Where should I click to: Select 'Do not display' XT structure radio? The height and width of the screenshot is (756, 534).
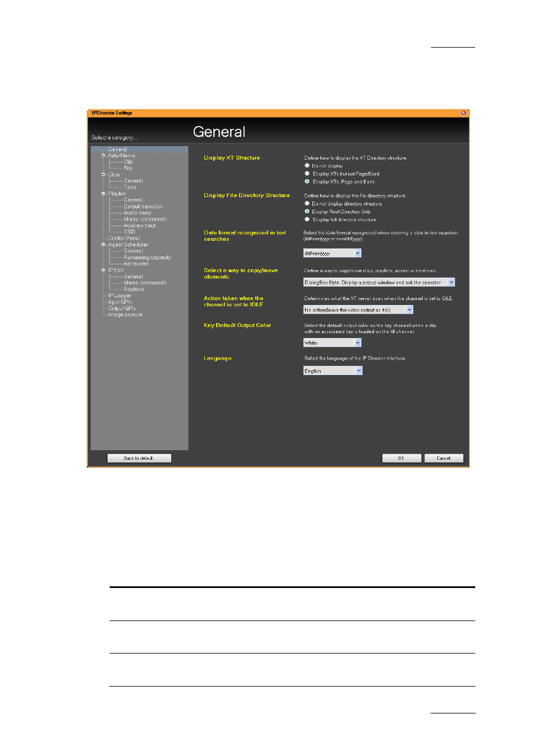(307, 166)
